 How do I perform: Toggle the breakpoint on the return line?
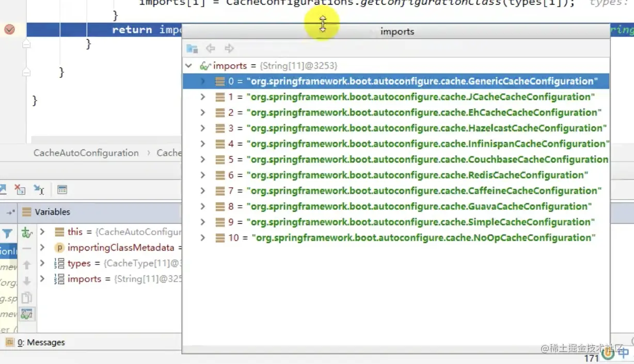point(9,29)
